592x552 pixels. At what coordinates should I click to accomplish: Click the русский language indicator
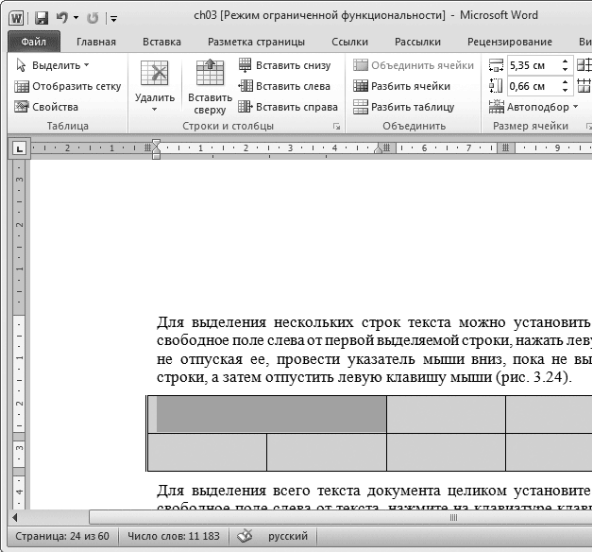click(288, 536)
